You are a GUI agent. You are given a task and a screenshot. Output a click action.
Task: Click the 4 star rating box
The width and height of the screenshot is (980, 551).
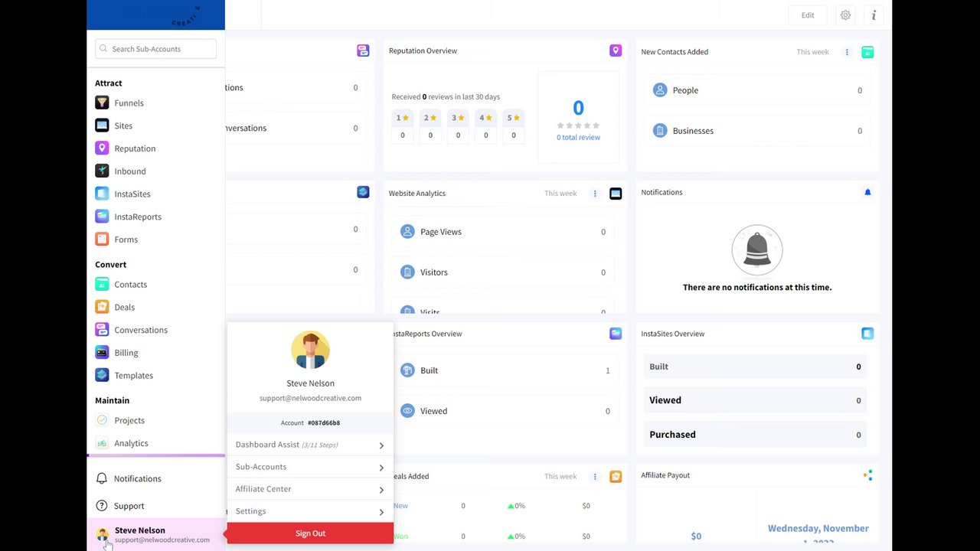pos(485,127)
